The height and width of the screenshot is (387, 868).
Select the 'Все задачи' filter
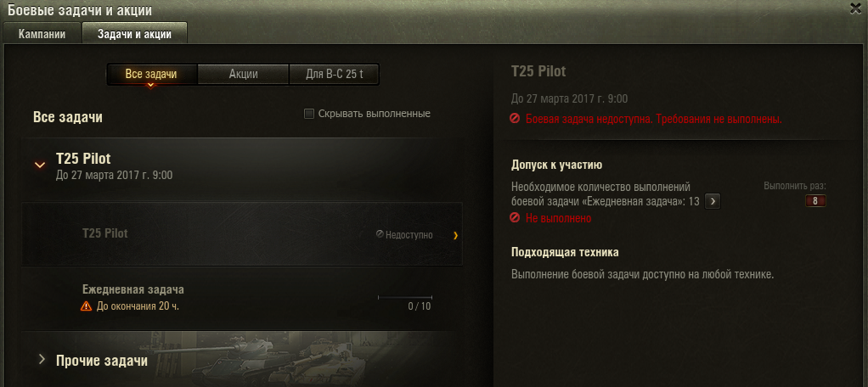[x=151, y=74]
